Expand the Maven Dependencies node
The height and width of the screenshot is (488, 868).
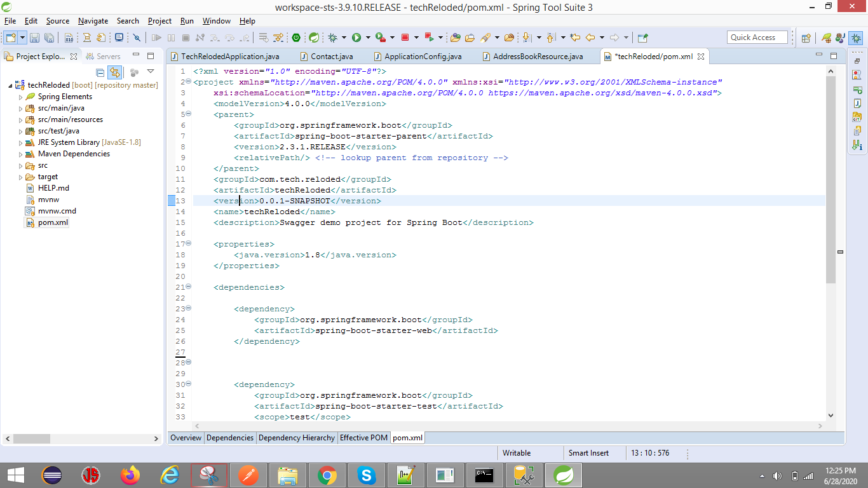(21, 154)
